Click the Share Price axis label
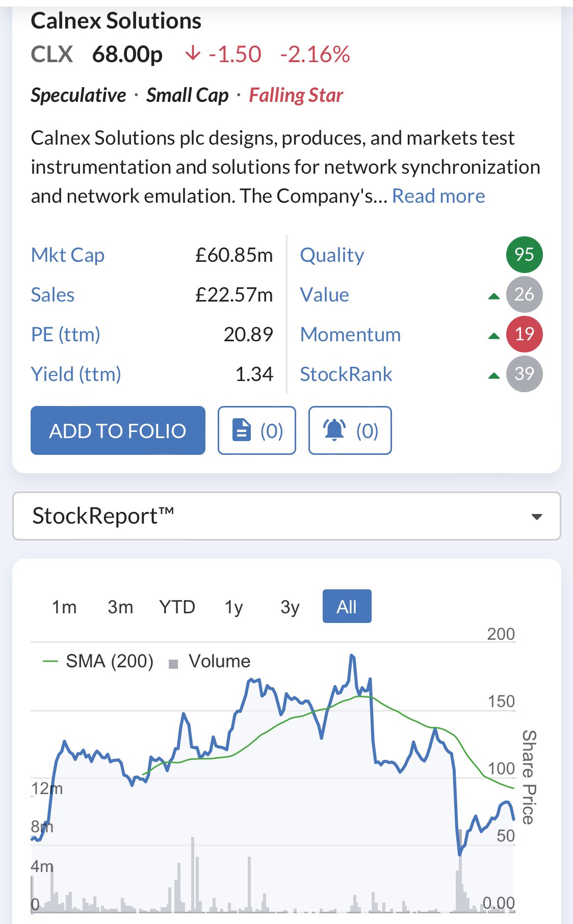The image size is (573, 924). tap(529, 777)
